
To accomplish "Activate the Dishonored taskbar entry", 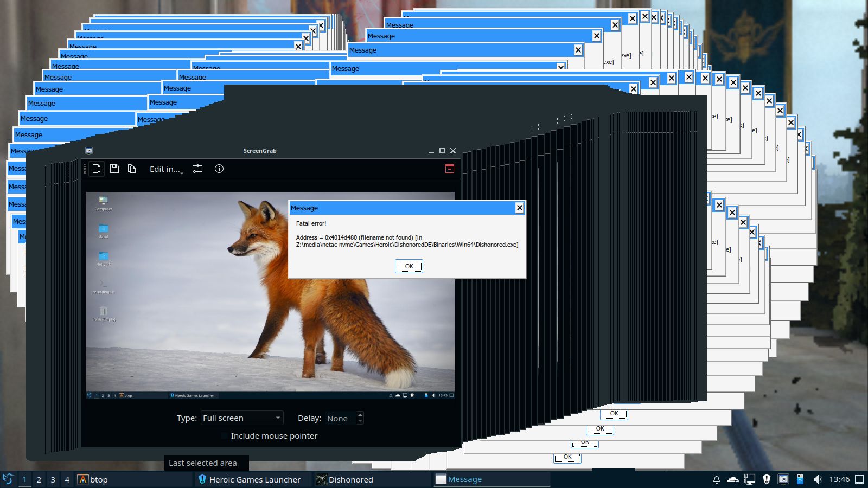I will coord(373,479).
